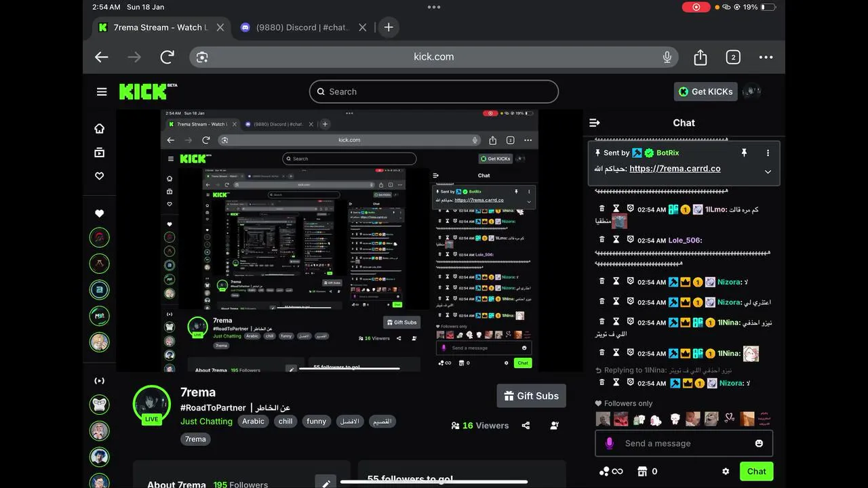This screenshot has height=488, width=868.
Task: Open three-dot options on pinned message
Action: [x=768, y=153]
